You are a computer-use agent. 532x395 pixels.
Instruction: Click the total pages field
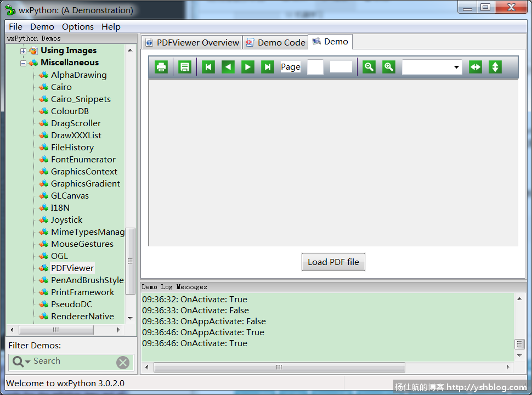341,67
